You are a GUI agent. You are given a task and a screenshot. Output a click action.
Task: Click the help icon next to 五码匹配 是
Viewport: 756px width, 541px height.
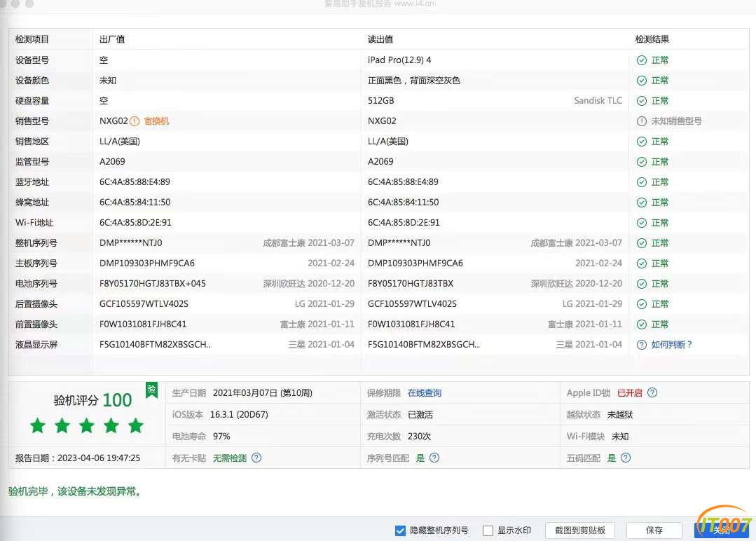tap(626, 458)
